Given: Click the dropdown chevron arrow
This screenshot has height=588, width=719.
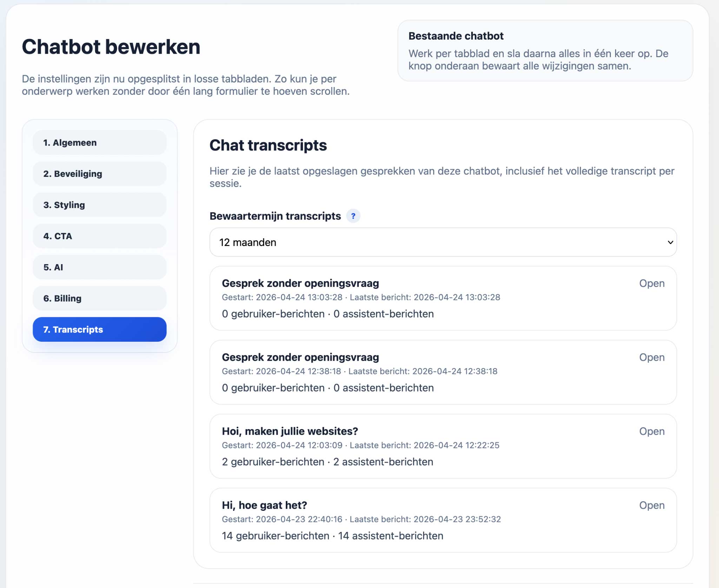Looking at the screenshot, I should 670,242.
